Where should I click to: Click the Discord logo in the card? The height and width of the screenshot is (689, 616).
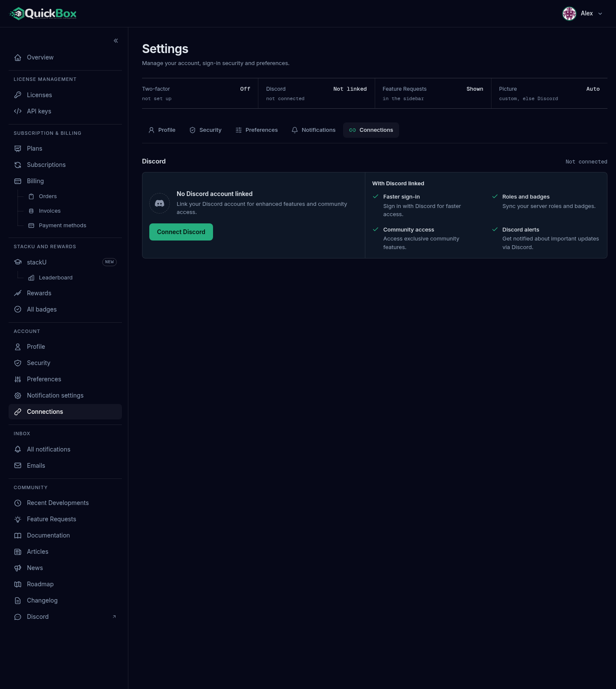160,203
